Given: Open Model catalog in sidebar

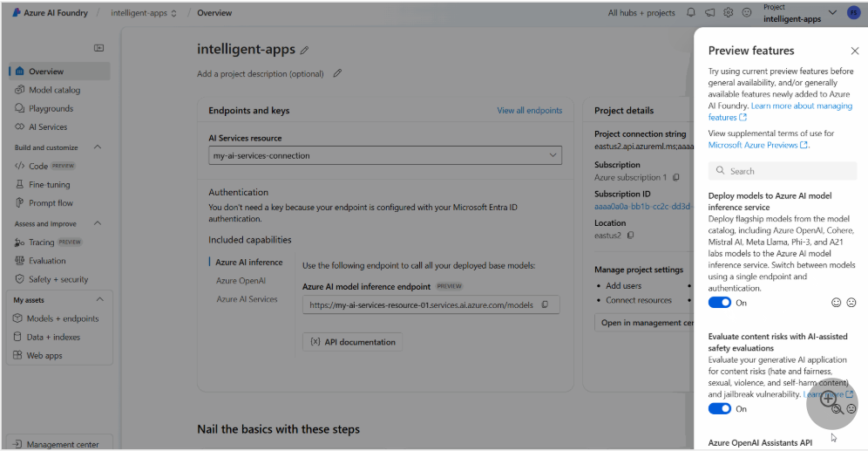Looking at the screenshot, I should pyautogui.click(x=54, y=90).
